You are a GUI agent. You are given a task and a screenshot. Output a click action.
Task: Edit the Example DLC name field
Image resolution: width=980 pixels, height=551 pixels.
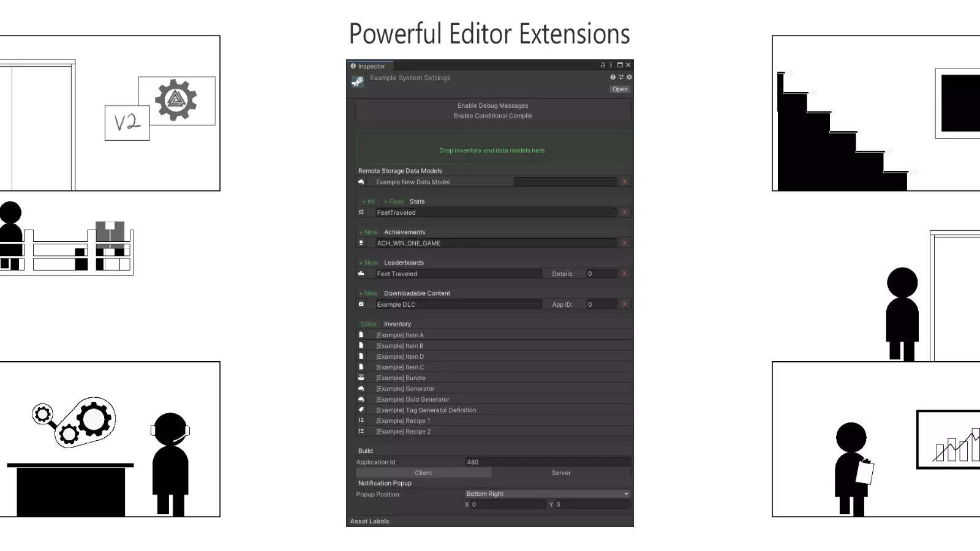coord(458,304)
